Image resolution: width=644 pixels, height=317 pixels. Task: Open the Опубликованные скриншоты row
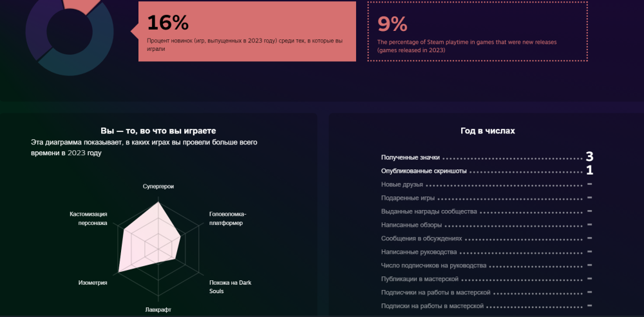(x=423, y=171)
